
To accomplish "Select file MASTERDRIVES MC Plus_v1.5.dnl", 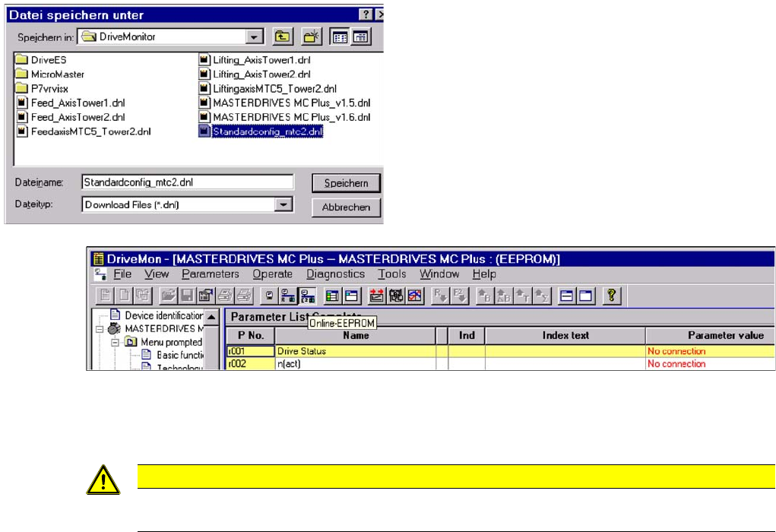I will coord(284,103).
